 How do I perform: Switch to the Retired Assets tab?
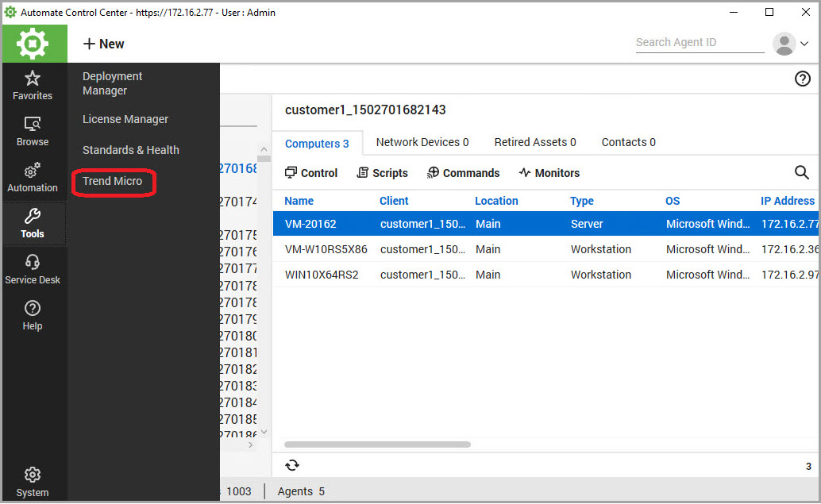click(534, 142)
